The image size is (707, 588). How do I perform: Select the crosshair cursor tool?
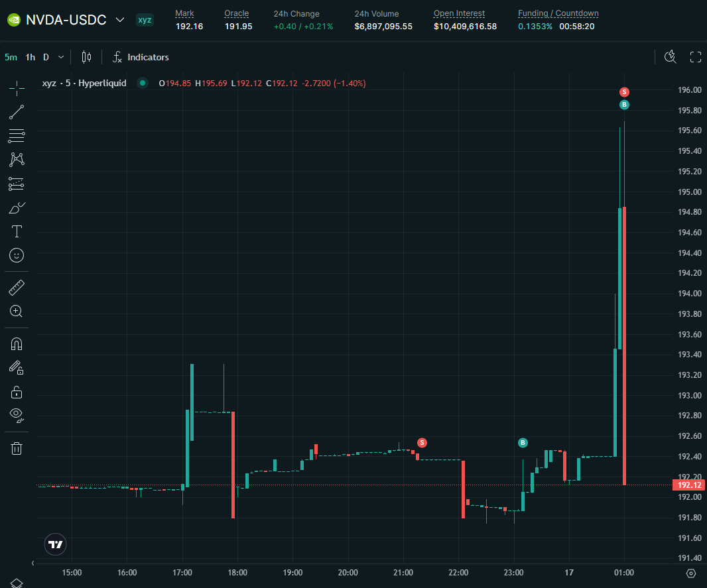point(17,88)
